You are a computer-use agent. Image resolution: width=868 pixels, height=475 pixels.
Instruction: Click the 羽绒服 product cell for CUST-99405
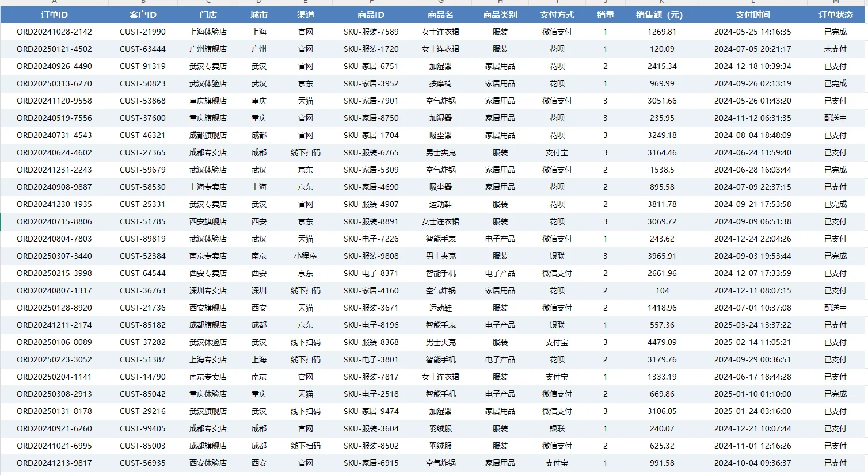(441, 428)
